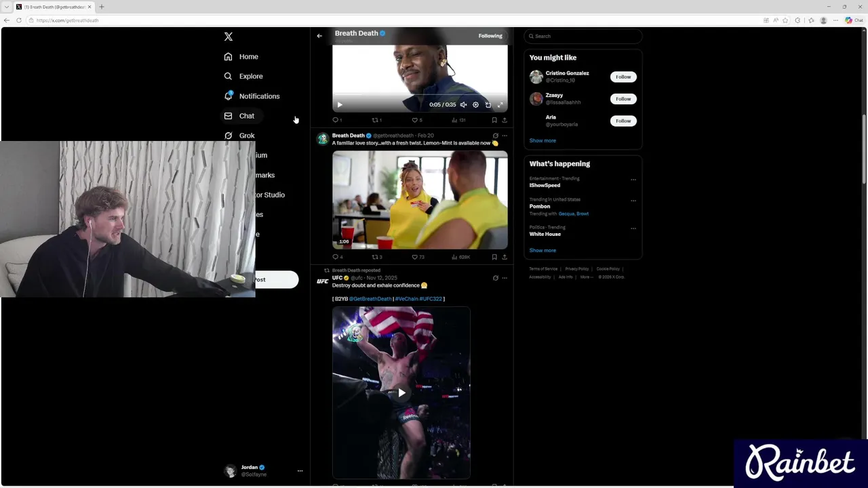Play the Lemon-Mint video thumbnail
The image size is (868, 488).
tap(420, 200)
